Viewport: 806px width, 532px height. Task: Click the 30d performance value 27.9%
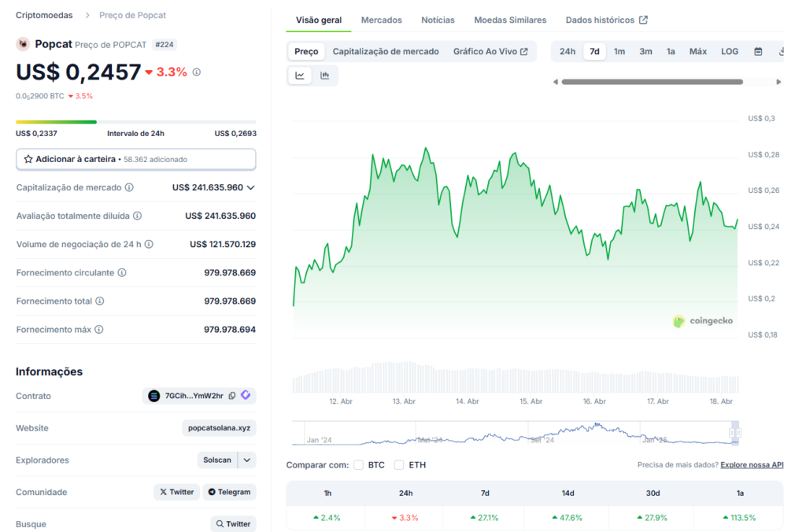652,518
